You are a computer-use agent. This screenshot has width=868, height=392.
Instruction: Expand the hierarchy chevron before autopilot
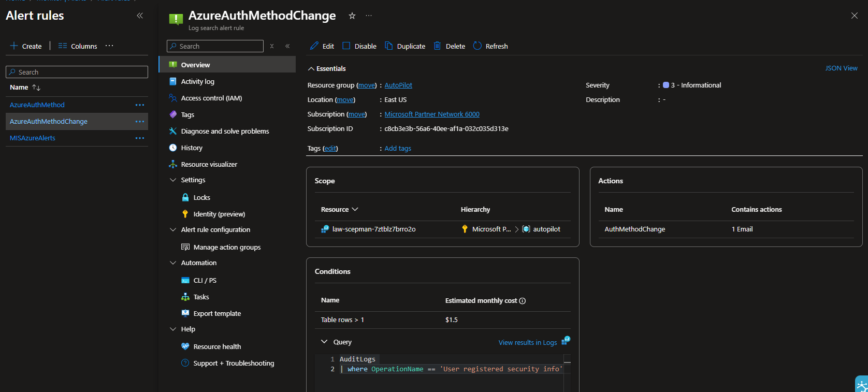pos(517,229)
